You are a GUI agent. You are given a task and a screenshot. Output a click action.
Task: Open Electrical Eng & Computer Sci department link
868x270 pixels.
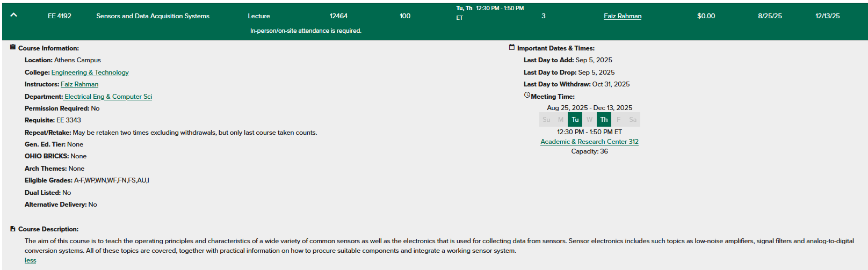pos(108,97)
